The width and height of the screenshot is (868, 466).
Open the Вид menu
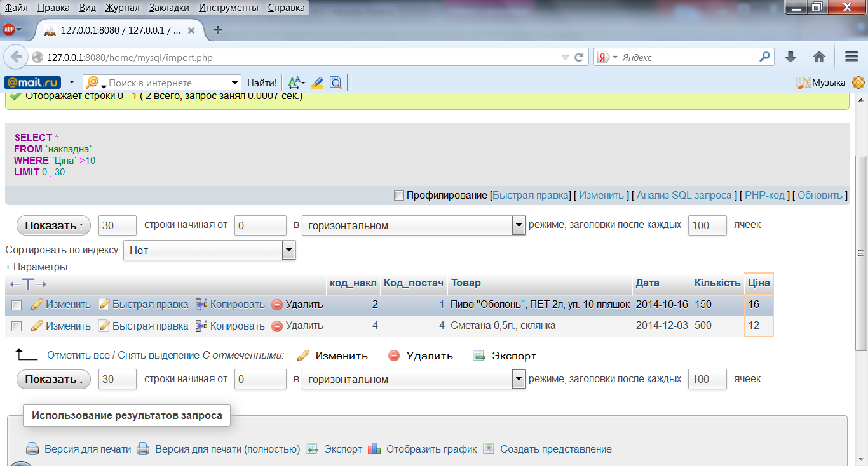tap(88, 8)
